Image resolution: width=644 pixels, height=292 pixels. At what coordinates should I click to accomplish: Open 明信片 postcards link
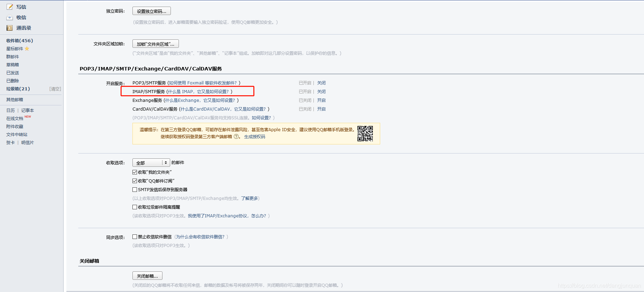[28, 143]
